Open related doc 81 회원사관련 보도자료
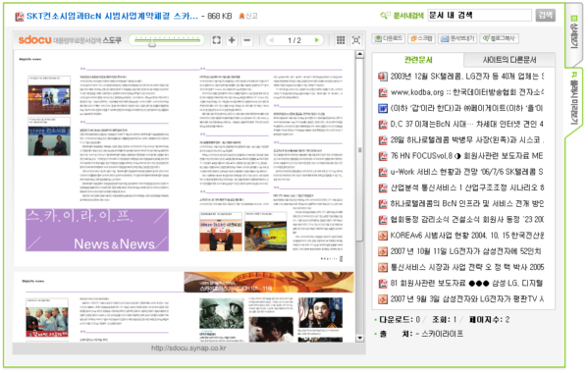588x373 pixels. 466,284
